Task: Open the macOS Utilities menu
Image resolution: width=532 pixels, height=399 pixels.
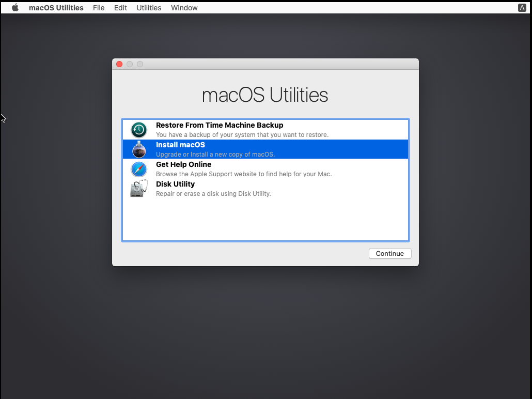Action: point(56,7)
